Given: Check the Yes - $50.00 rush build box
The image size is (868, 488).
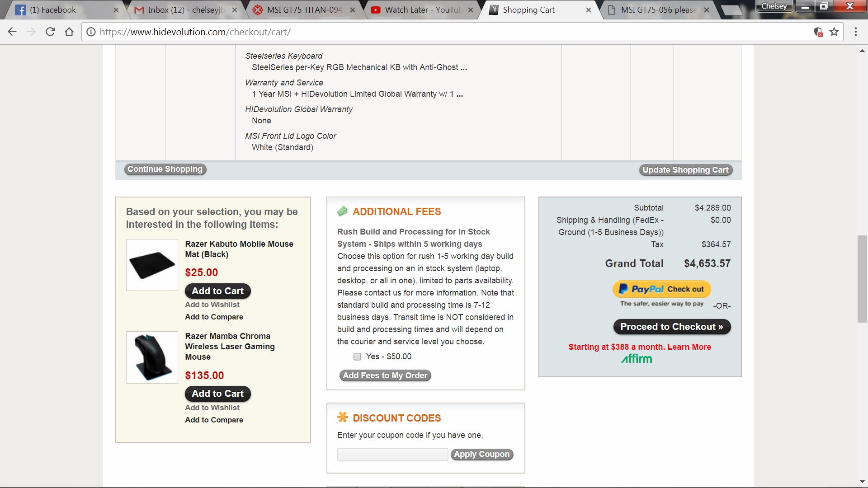Looking at the screenshot, I should coord(357,357).
